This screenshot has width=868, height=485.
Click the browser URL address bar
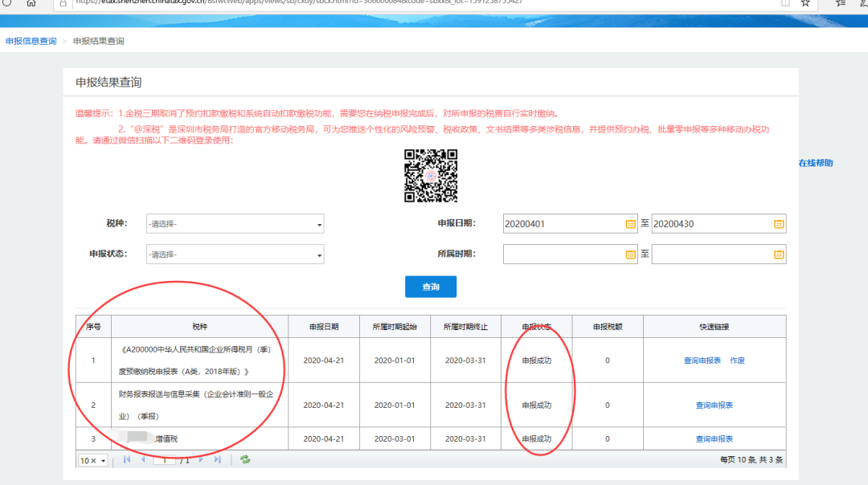click(420, 2)
